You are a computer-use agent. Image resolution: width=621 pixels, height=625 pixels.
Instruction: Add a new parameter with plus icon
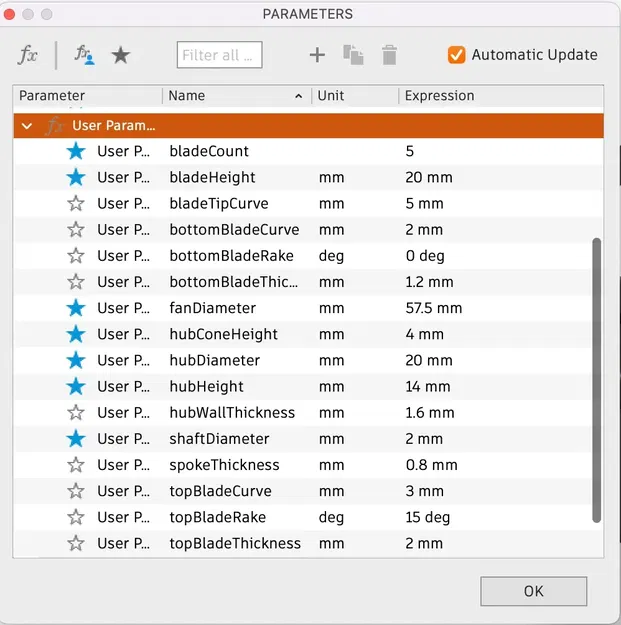coord(317,55)
